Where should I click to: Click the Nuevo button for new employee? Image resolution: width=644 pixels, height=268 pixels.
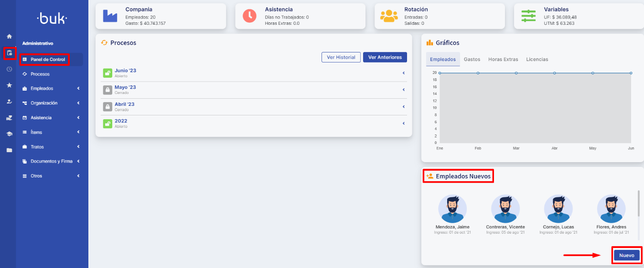(626, 255)
